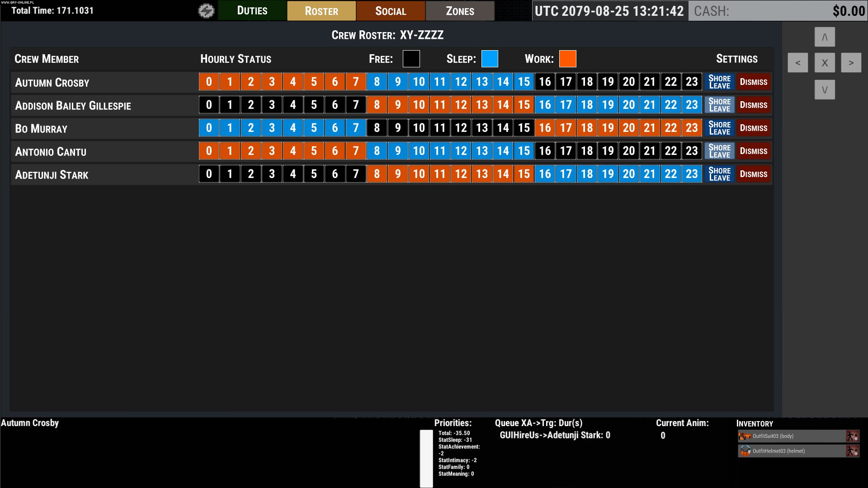Click the orange Work color swatch
868x488 pixels.
[x=567, y=58]
